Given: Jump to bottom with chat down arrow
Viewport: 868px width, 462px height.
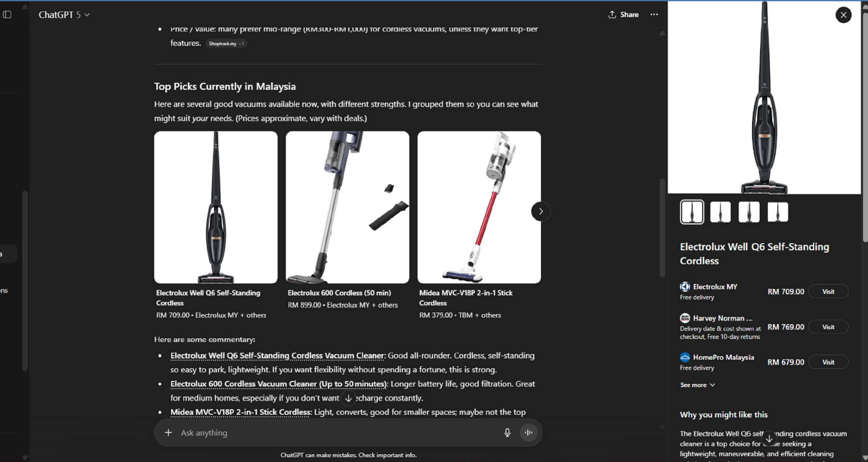Looking at the screenshot, I should (x=348, y=398).
